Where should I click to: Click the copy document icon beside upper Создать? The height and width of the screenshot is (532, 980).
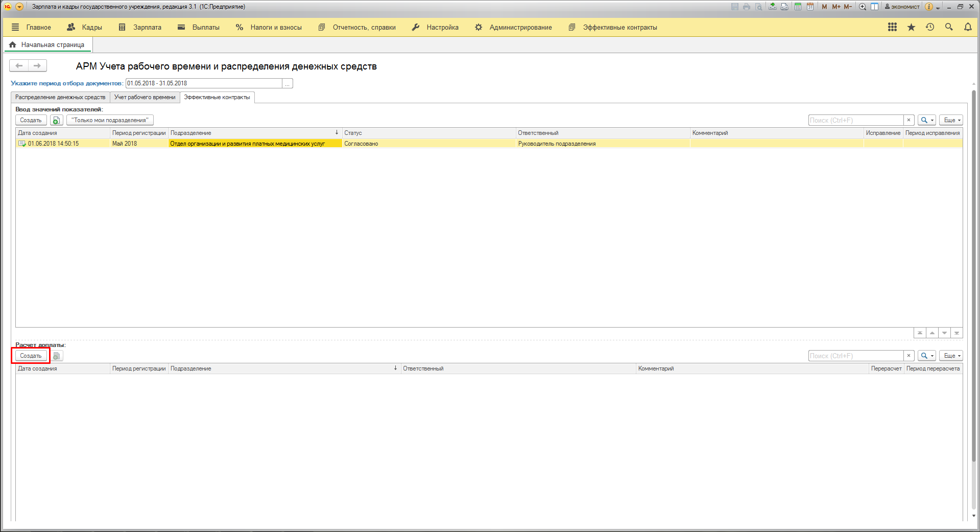[56, 120]
